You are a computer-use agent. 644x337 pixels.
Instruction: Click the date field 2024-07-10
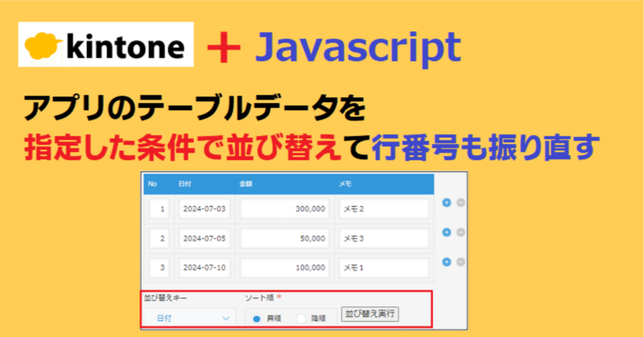[x=204, y=268]
